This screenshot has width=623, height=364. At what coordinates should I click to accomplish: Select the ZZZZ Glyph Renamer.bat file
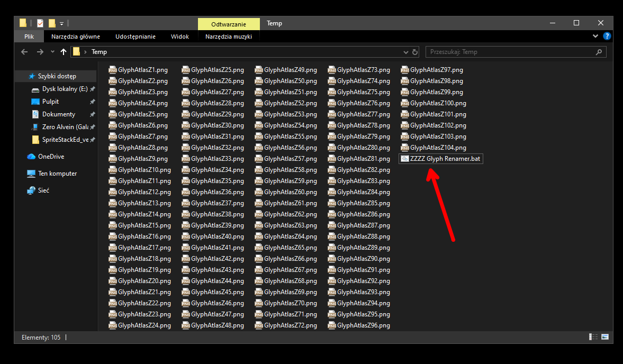[441, 159]
